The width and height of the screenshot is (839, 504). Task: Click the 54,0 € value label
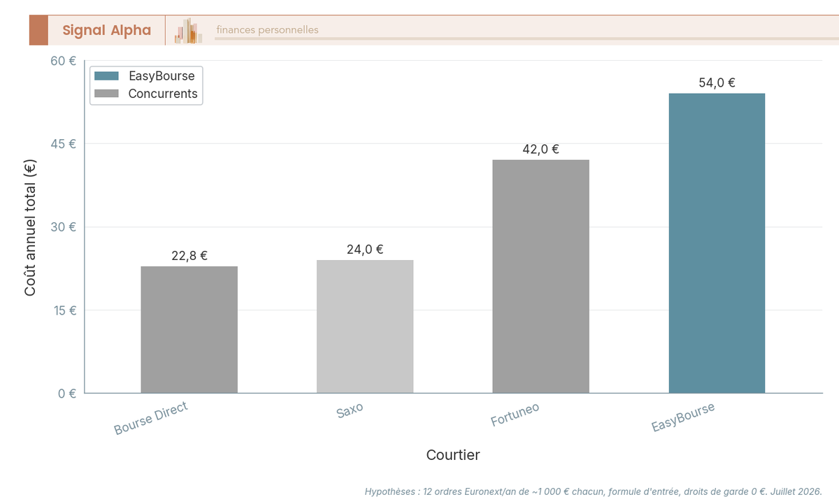[x=717, y=82]
